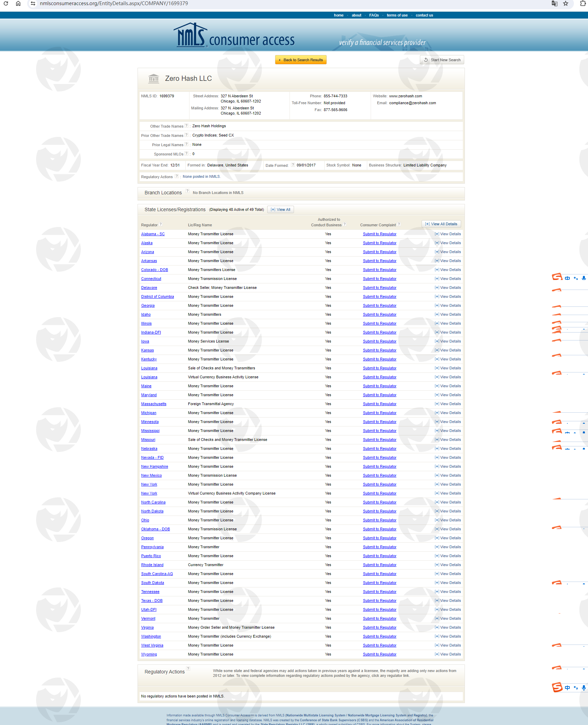Viewport: 588px width, 725px height.
Task: Reload the page with the browser refresh icon
Action: [x=6, y=3]
